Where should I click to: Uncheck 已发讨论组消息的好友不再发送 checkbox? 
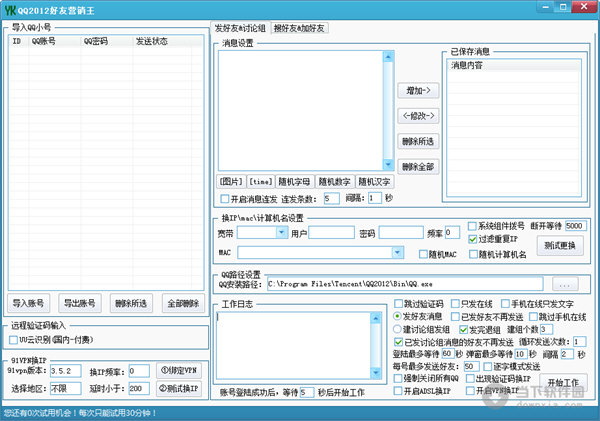tap(398, 342)
